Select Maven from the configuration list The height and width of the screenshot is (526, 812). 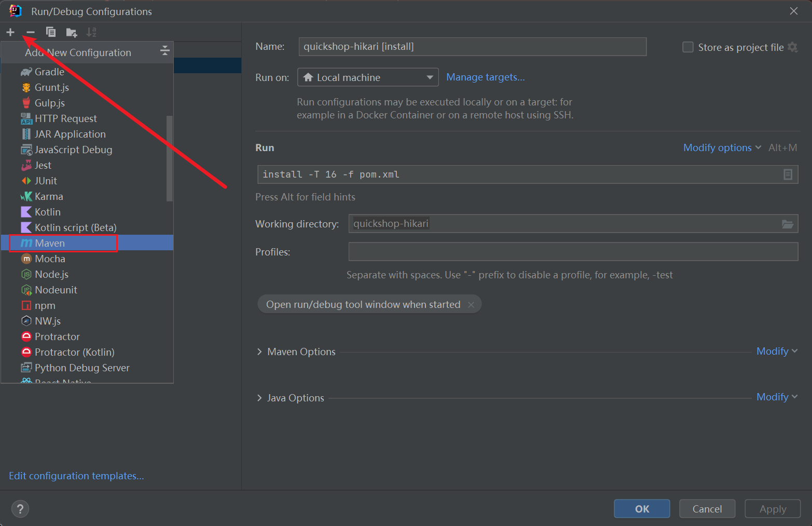87,243
